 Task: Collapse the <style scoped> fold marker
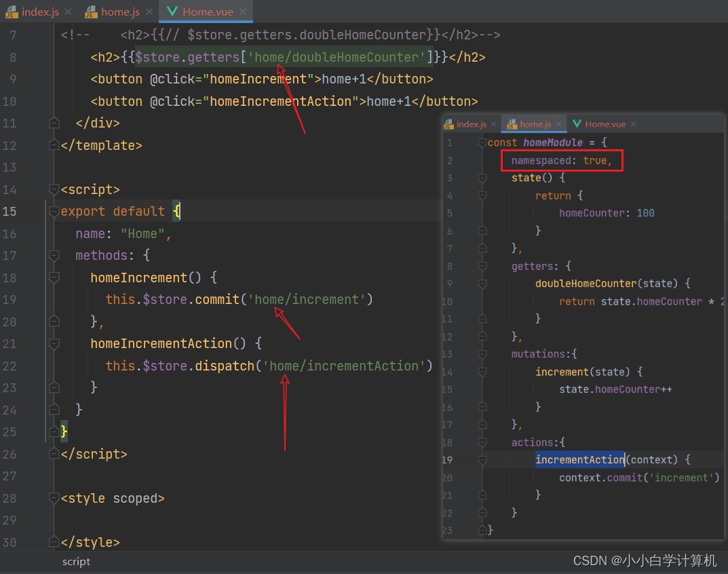coord(54,498)
